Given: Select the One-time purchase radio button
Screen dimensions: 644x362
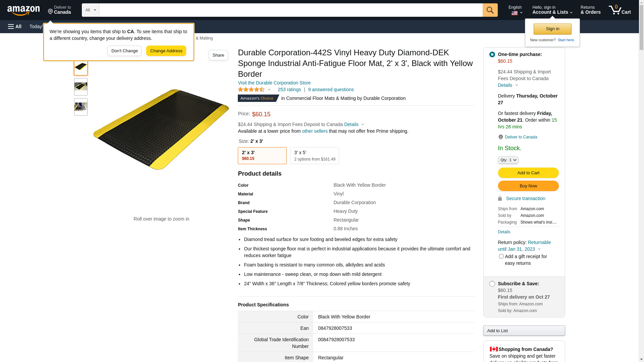Looking at the screenshot, I should click(x=492, y=54).
